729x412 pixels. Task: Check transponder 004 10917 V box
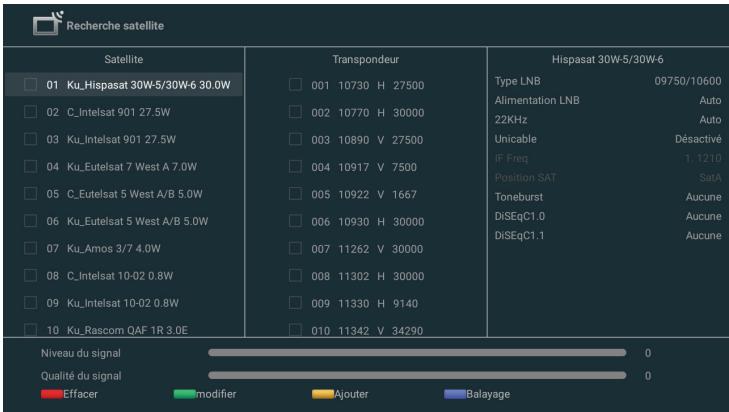tap(295, 166)
